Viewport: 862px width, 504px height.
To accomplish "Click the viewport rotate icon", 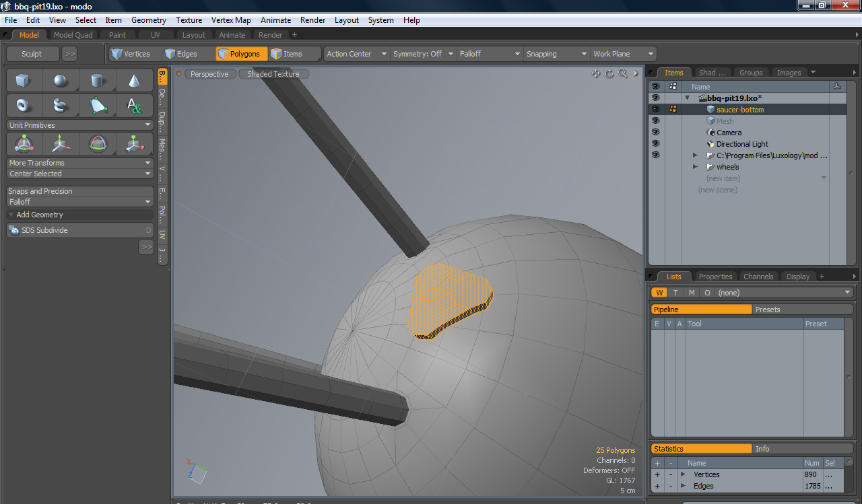I will [x=609, y=73].
